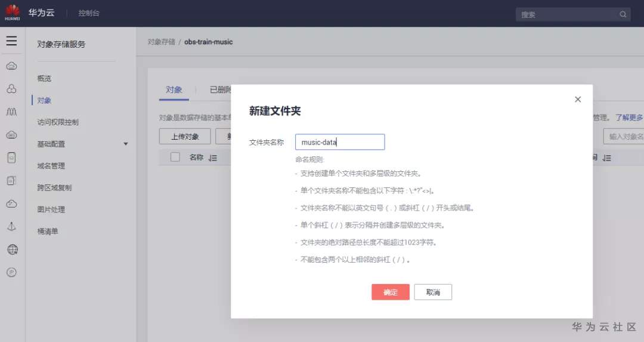Click the 华为云 brand text
The height and width of the screenshot is (342, 644).
[42, 13]
